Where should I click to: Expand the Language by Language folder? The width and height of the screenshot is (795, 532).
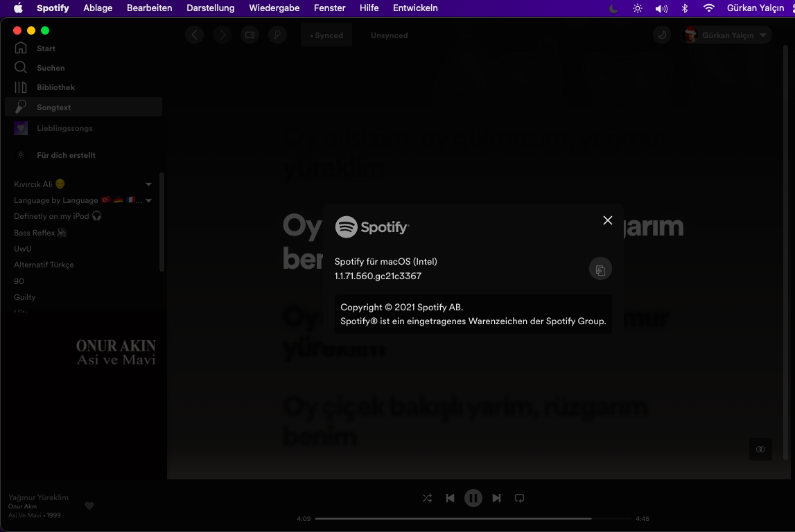coord(148,200)
